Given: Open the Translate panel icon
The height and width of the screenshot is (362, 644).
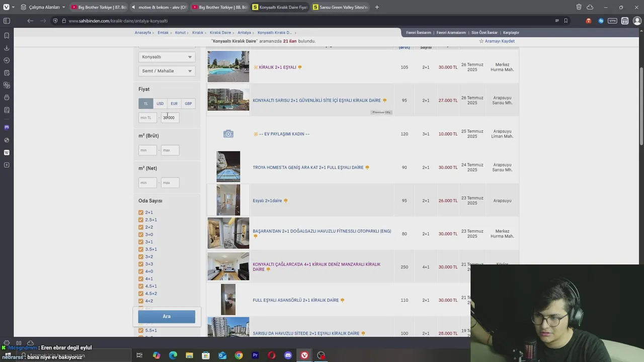Looking at the screenshot, I should tap(7, 85).
